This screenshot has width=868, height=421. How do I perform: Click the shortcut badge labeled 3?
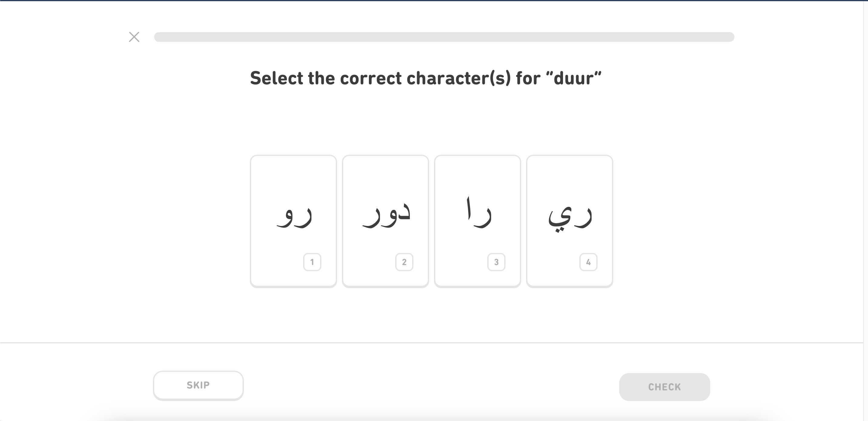(x=496, y=262)
